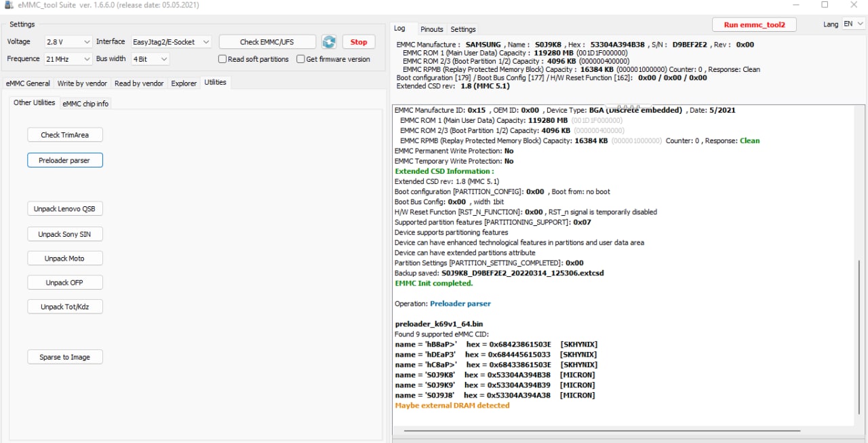Click the backup saved .extcsd filename

523,273
